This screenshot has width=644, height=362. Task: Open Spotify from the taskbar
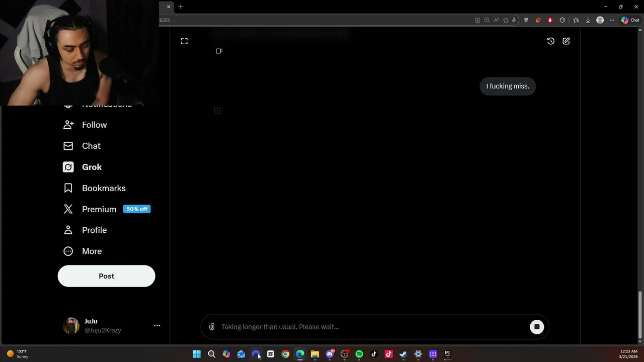(x=359, y=354)
